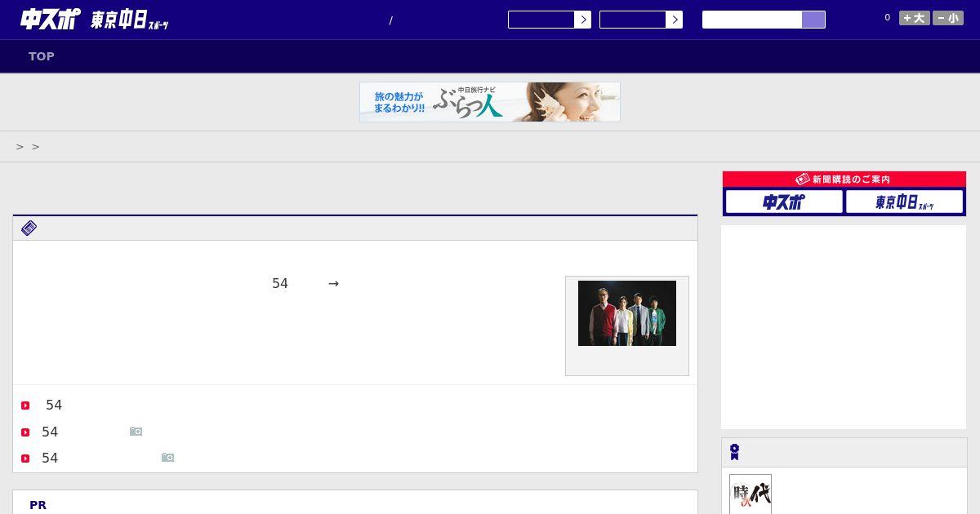
Task: Open the article photo of four people
Action: tap(627, 313)
